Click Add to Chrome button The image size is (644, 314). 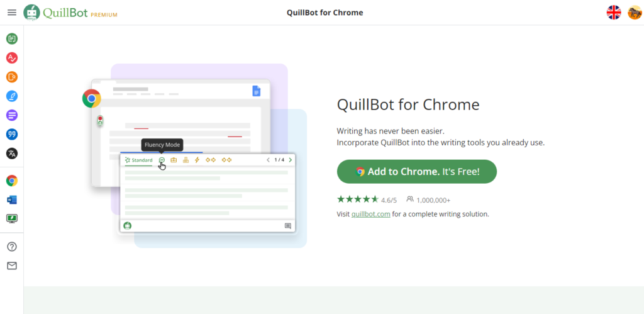[417, 171]
